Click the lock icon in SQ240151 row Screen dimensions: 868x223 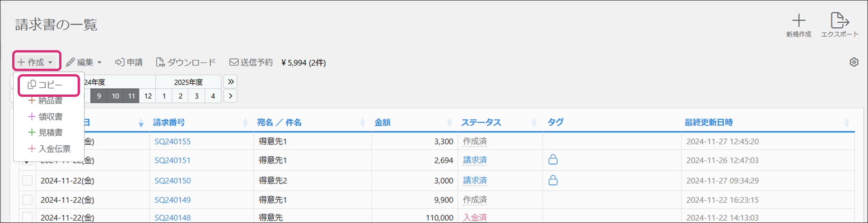point(553,160)
